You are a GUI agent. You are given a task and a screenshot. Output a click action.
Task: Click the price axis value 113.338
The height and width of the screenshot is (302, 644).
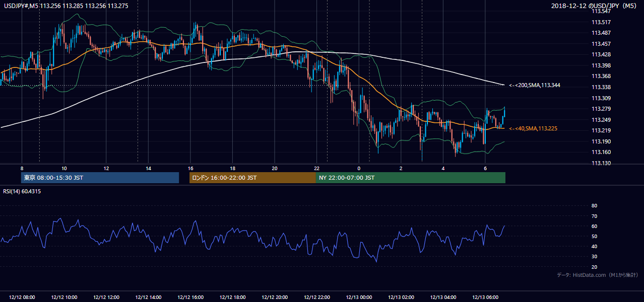pyautogui.click(x=601, y=87)
